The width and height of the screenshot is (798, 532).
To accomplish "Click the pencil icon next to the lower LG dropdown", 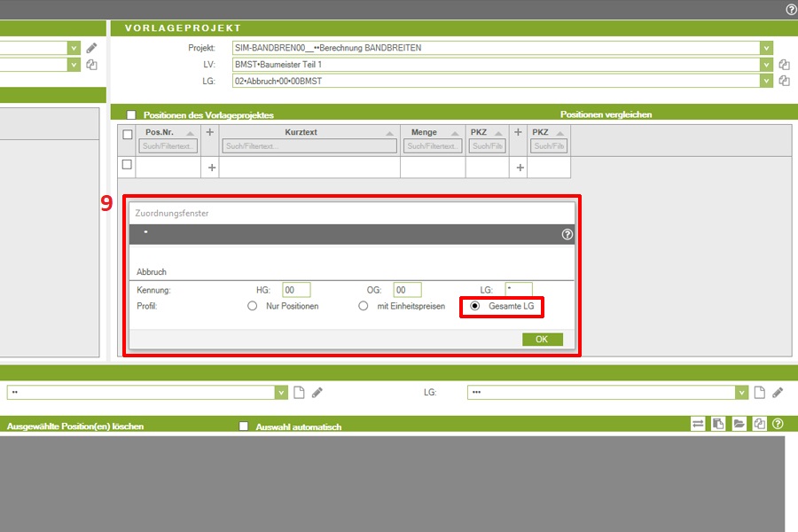I will pos(778,392).
